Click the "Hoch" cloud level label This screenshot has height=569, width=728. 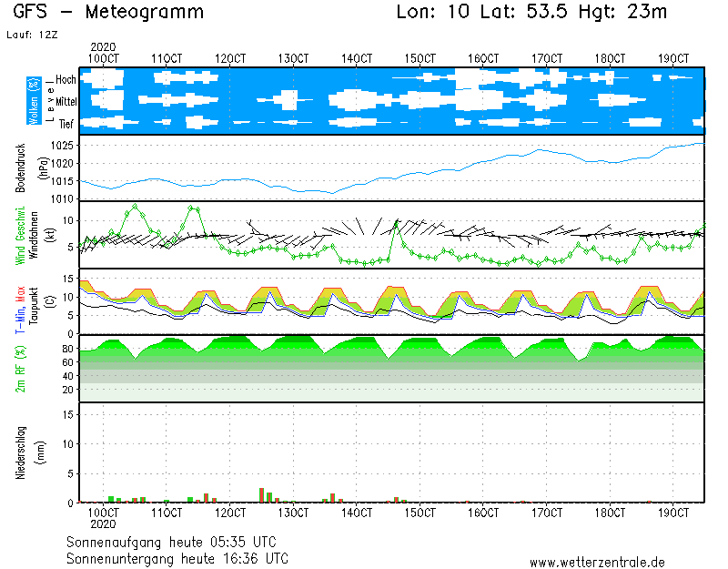coord(66,79)
